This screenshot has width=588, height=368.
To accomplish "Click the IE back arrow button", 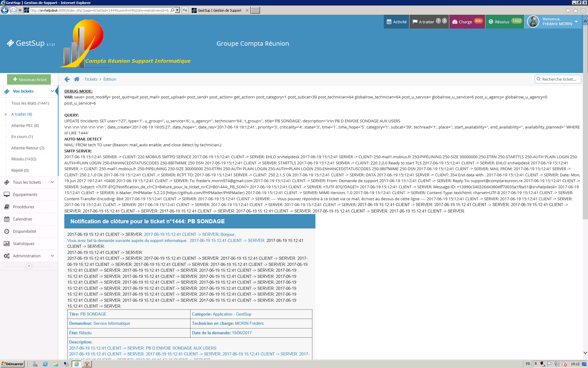I will point(5,10).
